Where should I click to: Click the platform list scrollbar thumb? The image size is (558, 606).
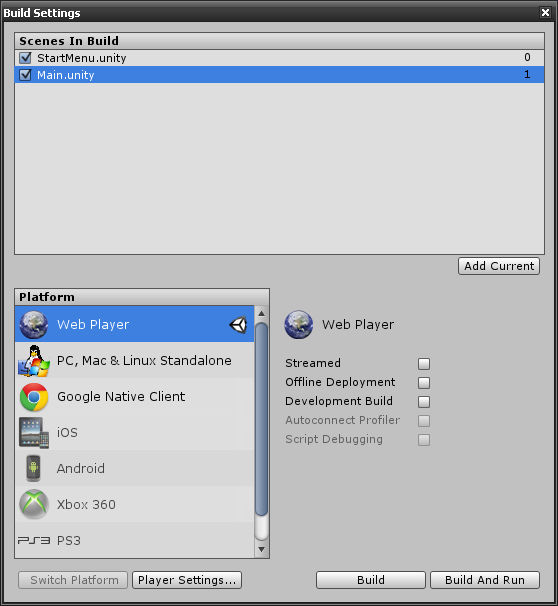262,419
